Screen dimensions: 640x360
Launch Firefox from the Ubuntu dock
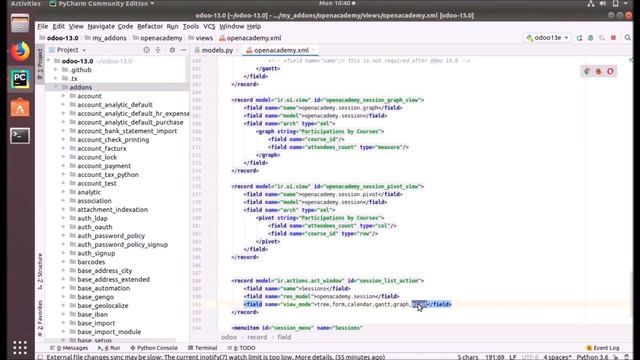(x=20, y=51)
